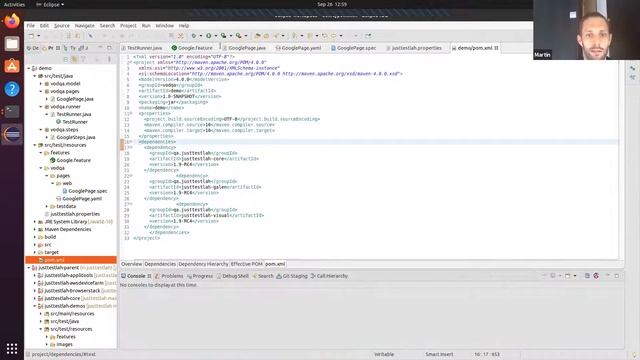640x360 pixels.
Task: Open the Run icon's dropdown arrow
Action: (x=216, y=36)
